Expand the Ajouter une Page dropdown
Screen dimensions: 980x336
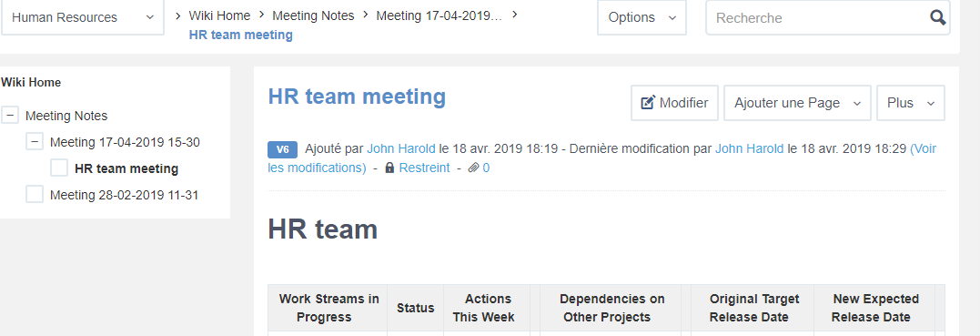pyautogui.click(x=797, y=103)
